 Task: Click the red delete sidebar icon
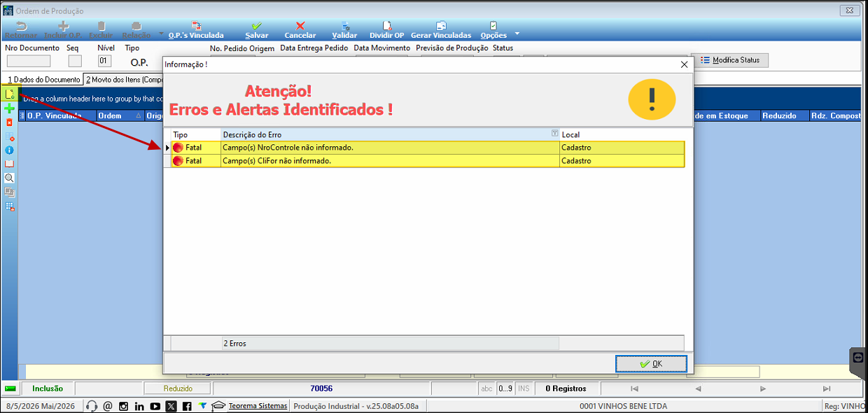pos(10,122)
